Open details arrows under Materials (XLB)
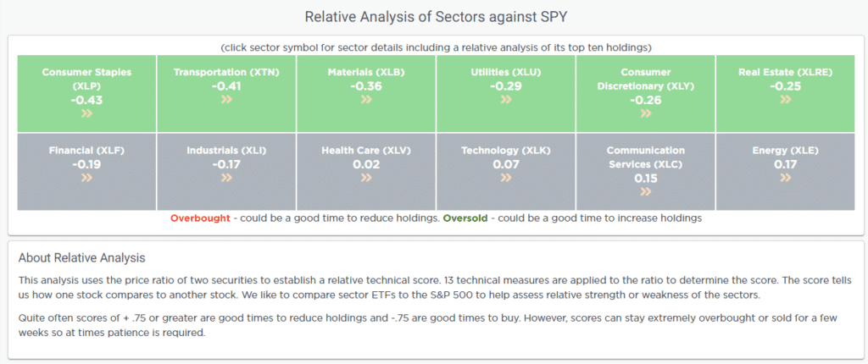868x364 pixels. tap(366, 100)
